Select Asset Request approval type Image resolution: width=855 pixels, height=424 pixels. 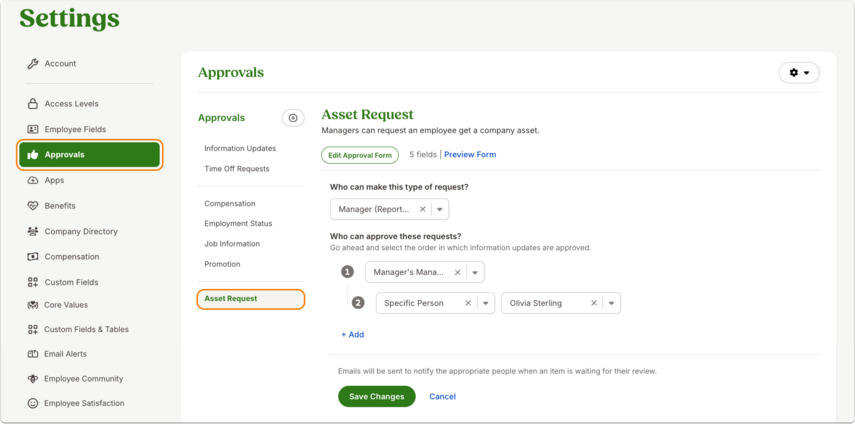[x=251, y=299]
